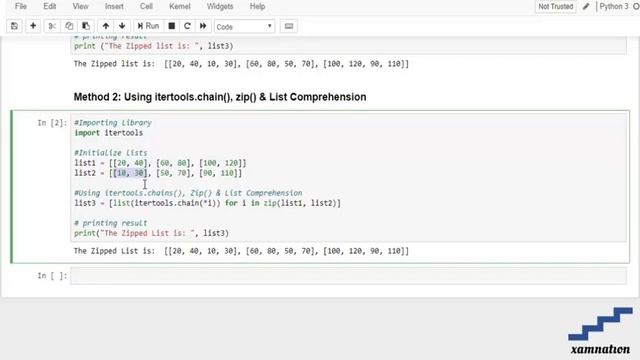This screenshot has width=640, height=360.
Task: Open the Insert menu
Action: click(114, 7)
